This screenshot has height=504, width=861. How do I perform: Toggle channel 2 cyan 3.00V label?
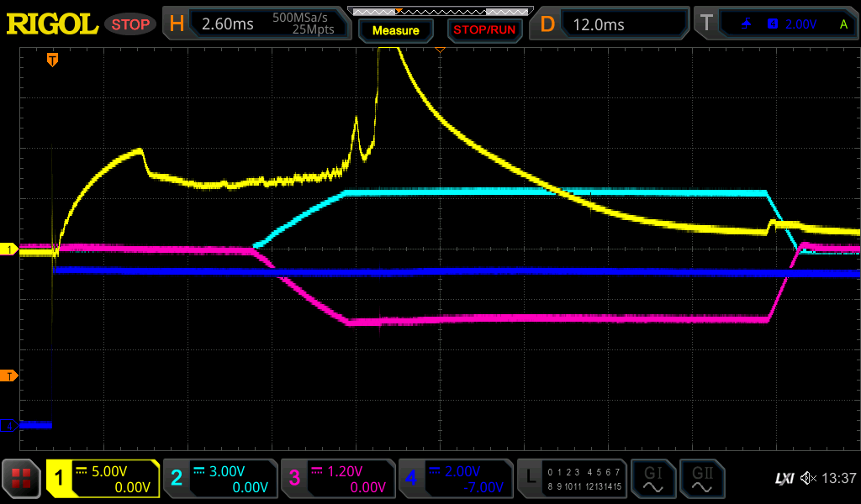point(219,479)
